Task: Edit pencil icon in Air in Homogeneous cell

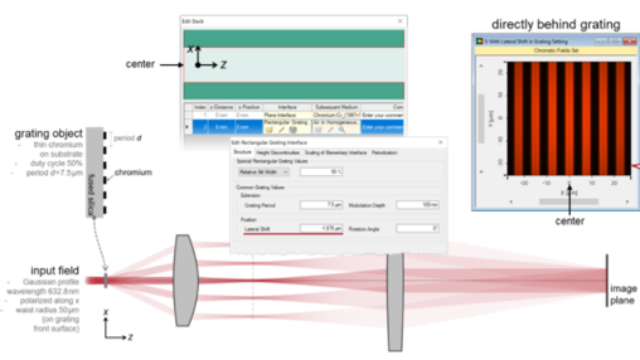Action: point(330,130)
